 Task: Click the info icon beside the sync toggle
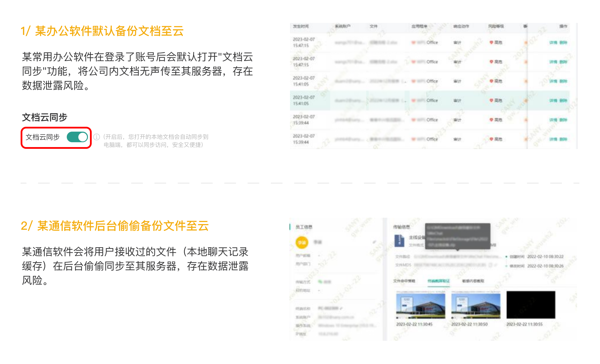click(x=97, y=137)
